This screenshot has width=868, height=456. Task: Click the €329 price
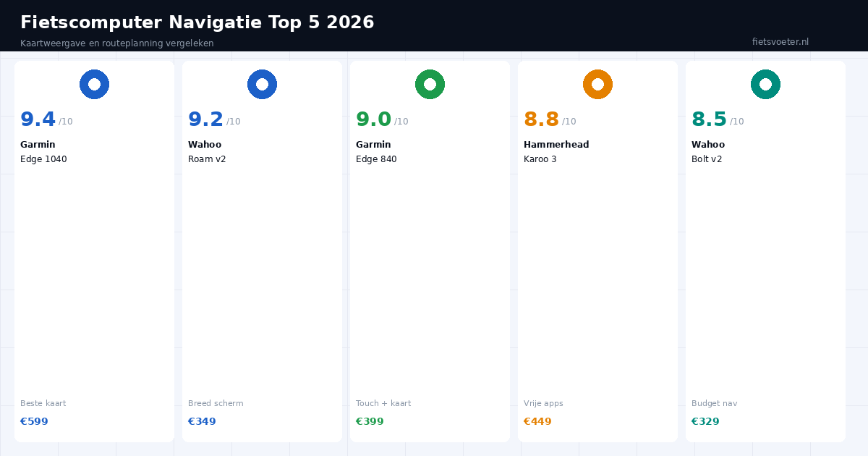(705, 422)
